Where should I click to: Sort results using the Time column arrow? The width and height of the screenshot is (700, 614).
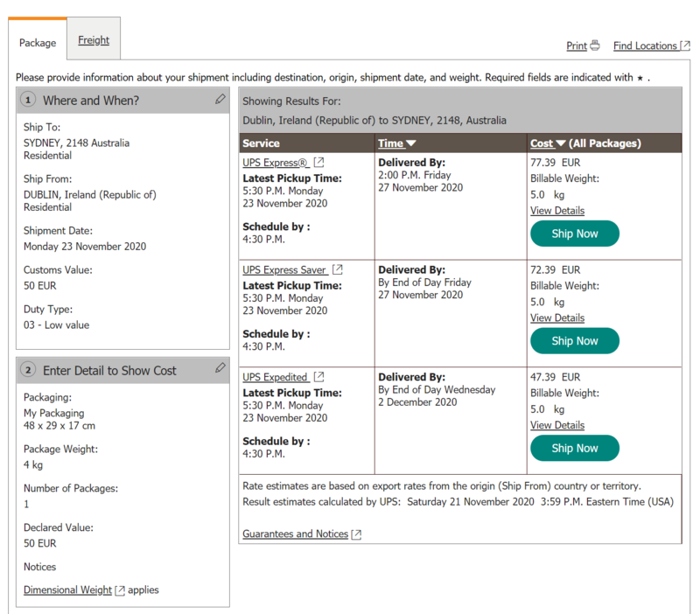click(411, 143)
